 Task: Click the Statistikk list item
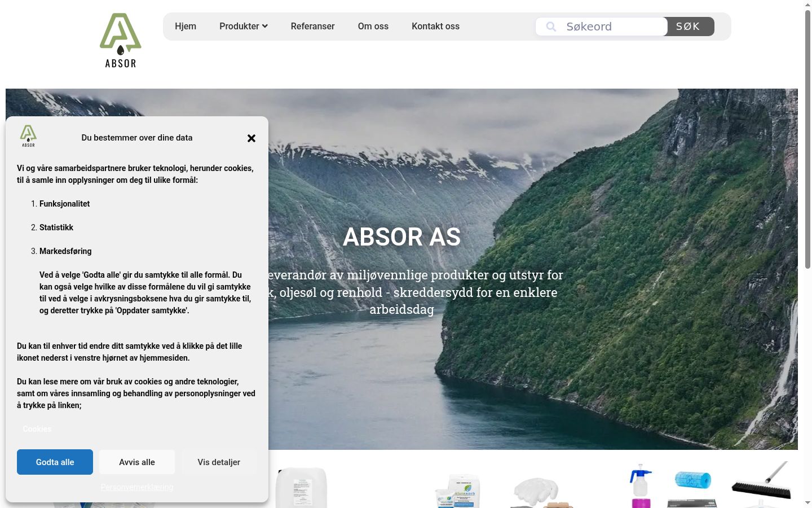click(x=56, y=227)
